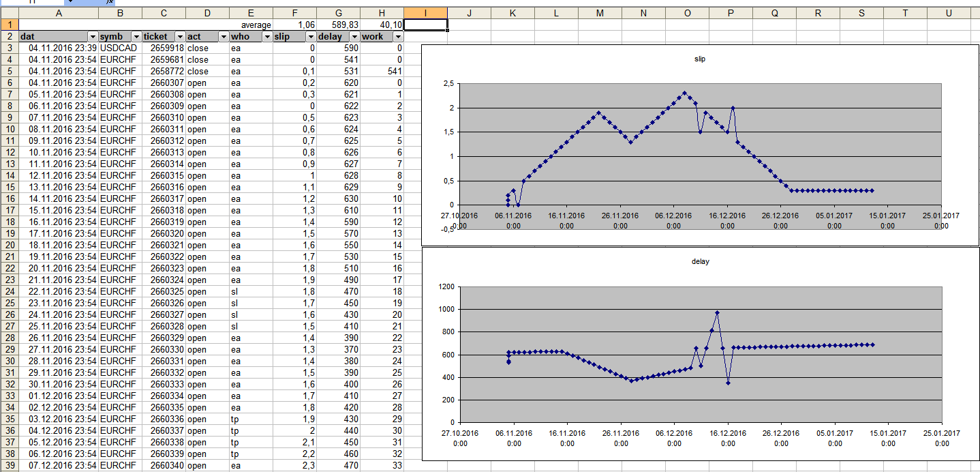Click the USDCAD symbol cell
The height and width of the screenshot is (472, 980).
[x=120, y=48]
